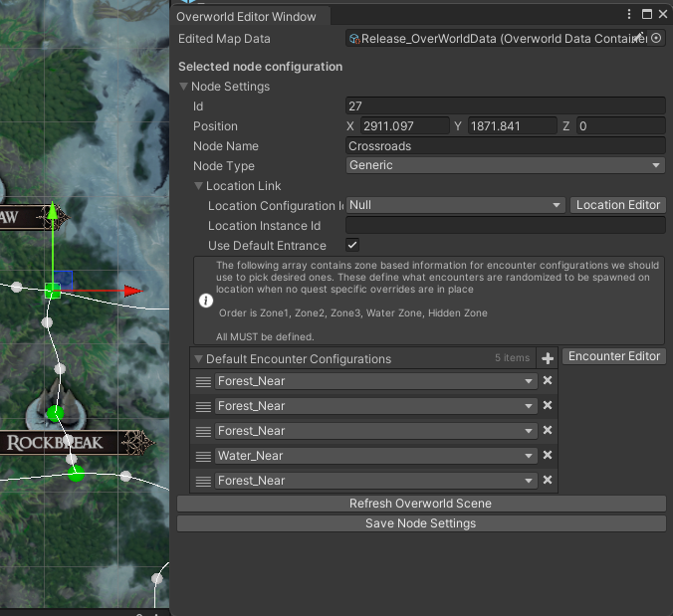Grab the reorder handle of the last Forest_Near row
The image size is (673, 616).
pyautogui.click(x=203, y=481)
